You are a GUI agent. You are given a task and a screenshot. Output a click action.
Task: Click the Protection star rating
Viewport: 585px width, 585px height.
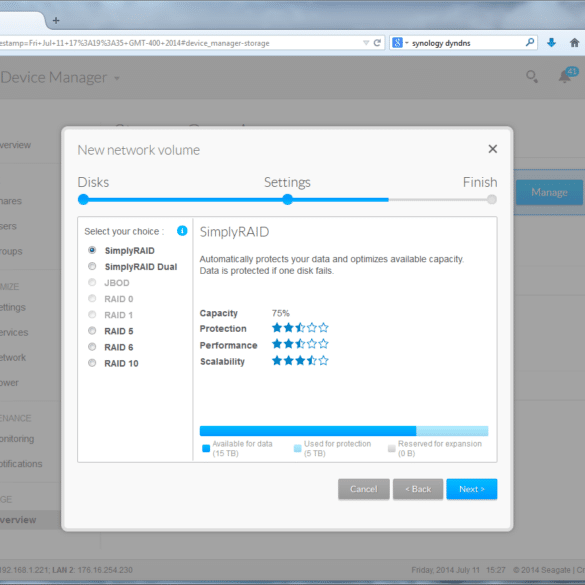(x=300, y=328)
